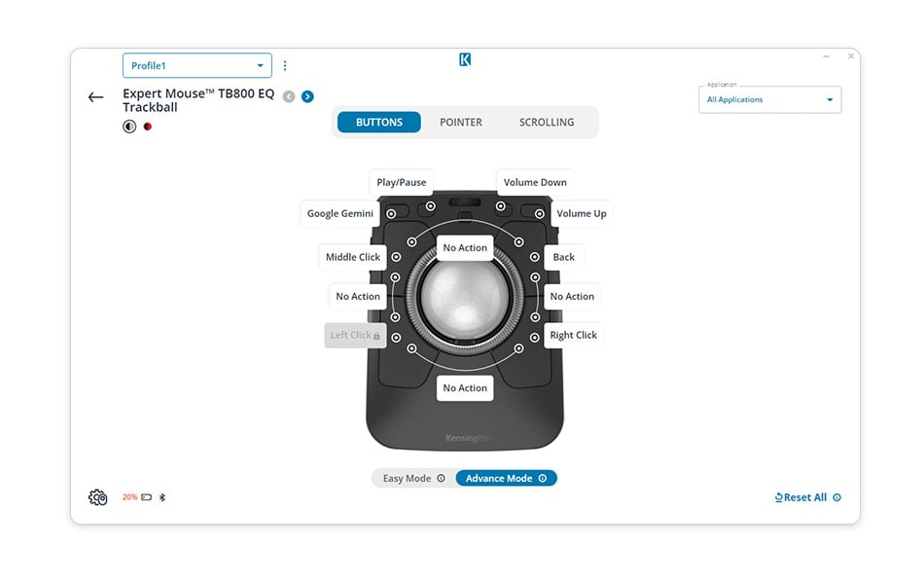This screenshot has height=584, width=924.
Task: Go to previous device using gray arrow
Action: (x=289, y=96)
